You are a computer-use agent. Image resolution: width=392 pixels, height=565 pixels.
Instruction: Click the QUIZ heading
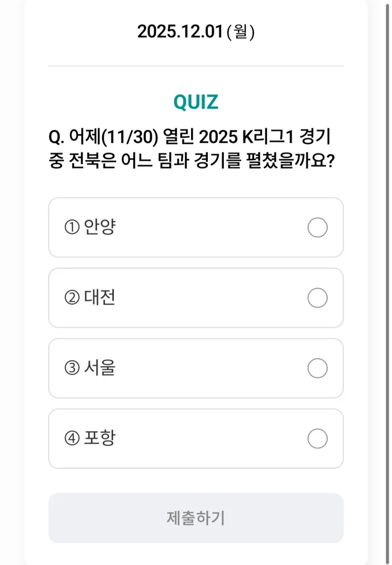196,102
